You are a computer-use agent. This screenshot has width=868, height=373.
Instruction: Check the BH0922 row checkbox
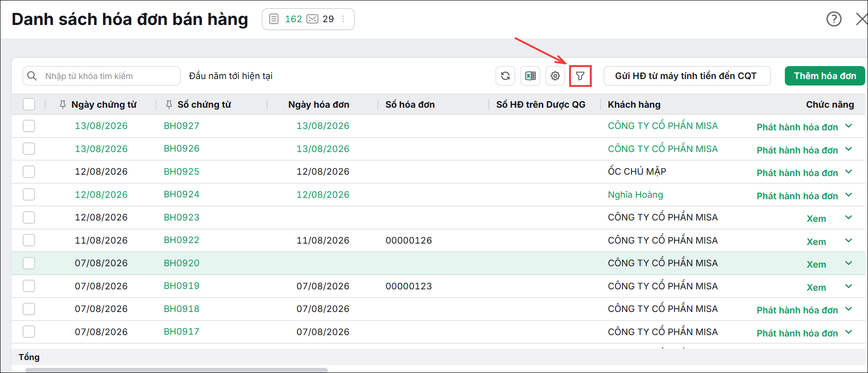29,240
